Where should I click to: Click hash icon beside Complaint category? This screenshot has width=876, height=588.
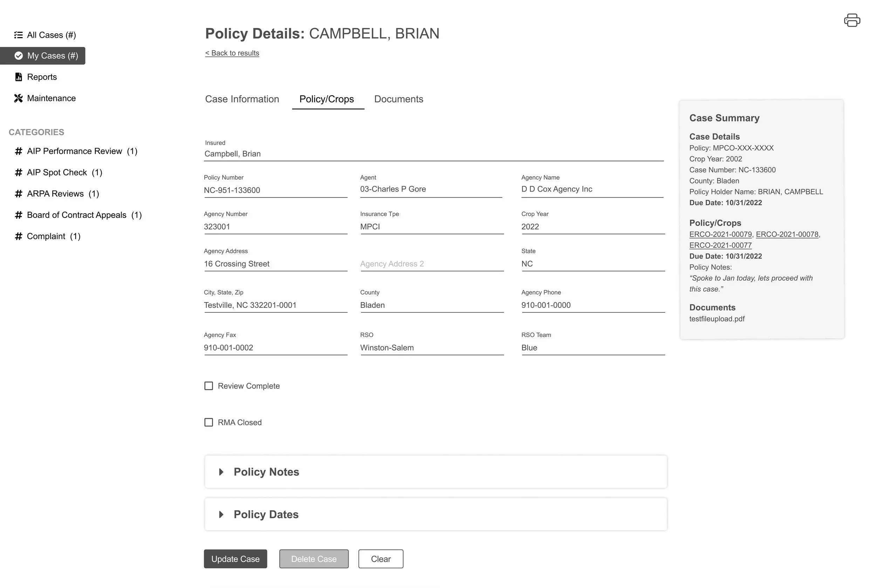(18, 236)
